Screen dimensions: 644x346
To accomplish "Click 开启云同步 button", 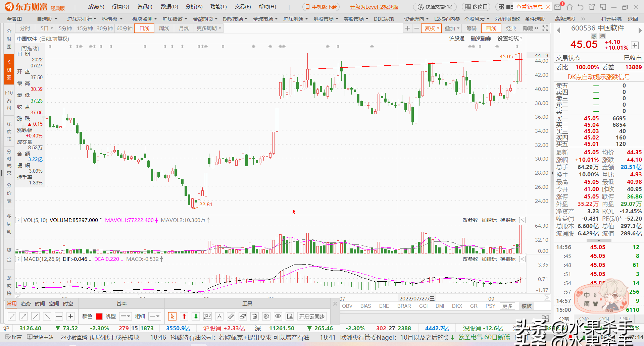I will click(312, 316).
